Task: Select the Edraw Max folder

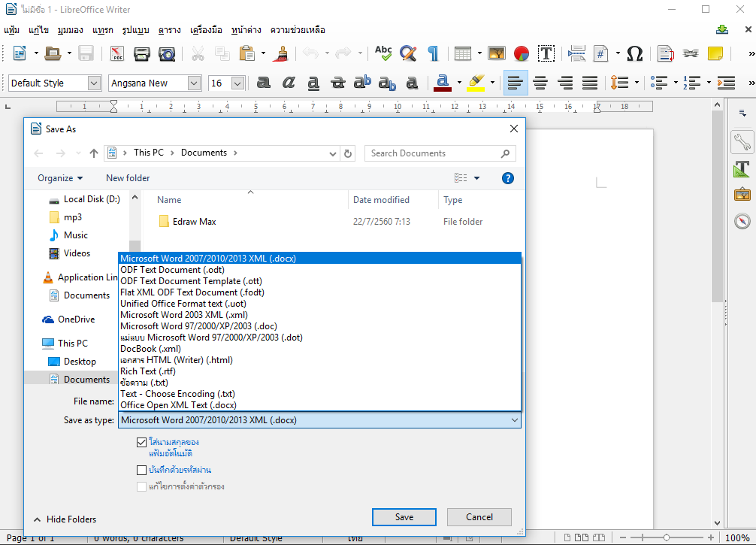Action: tap(195, 222)
